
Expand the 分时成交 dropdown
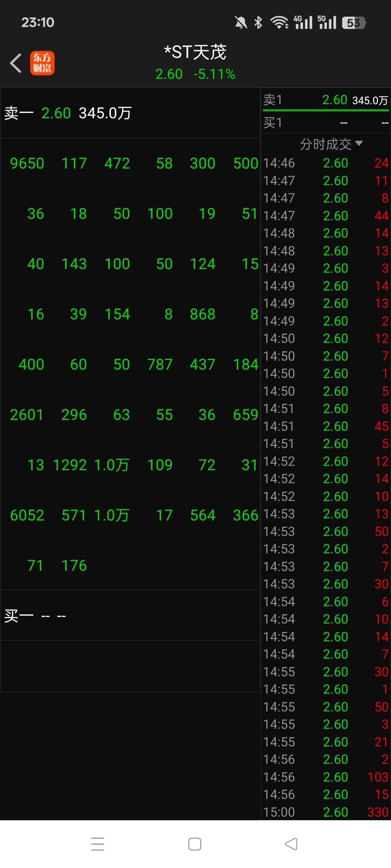331,144
